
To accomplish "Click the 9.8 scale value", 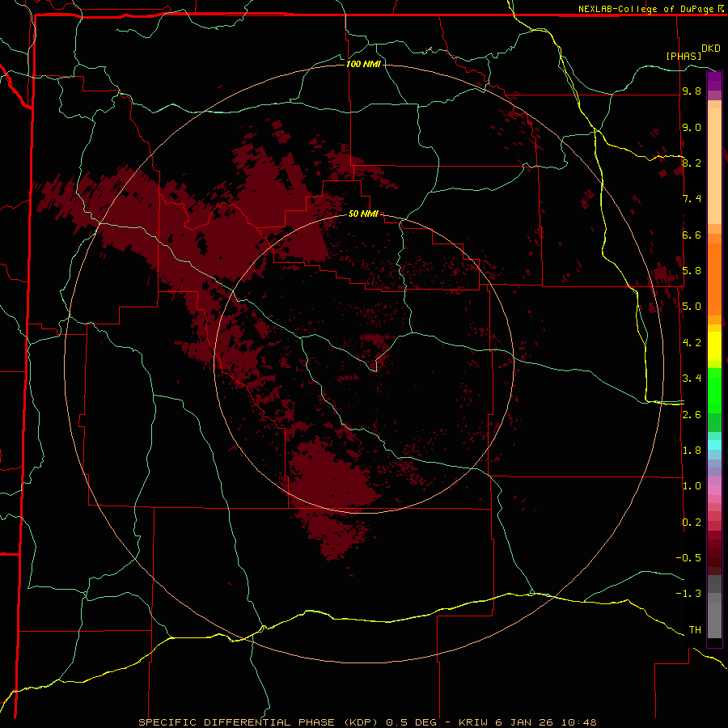I will tap(692, 91).
